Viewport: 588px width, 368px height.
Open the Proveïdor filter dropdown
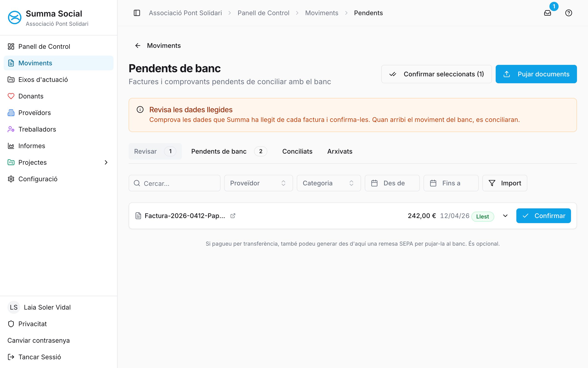click(259, 183)
